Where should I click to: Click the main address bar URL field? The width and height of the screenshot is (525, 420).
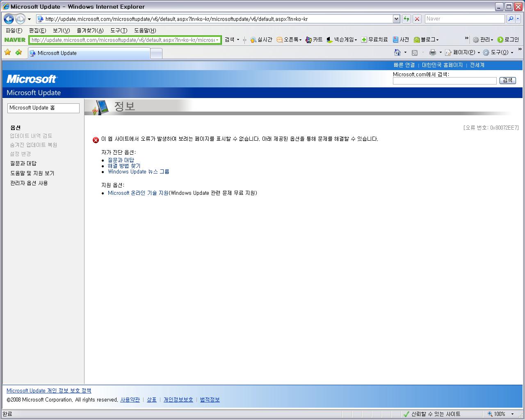point(215,19)
